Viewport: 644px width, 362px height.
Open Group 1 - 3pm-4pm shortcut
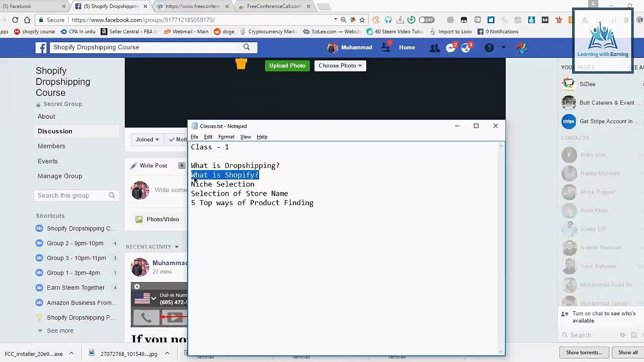click(x=73, y=273)
